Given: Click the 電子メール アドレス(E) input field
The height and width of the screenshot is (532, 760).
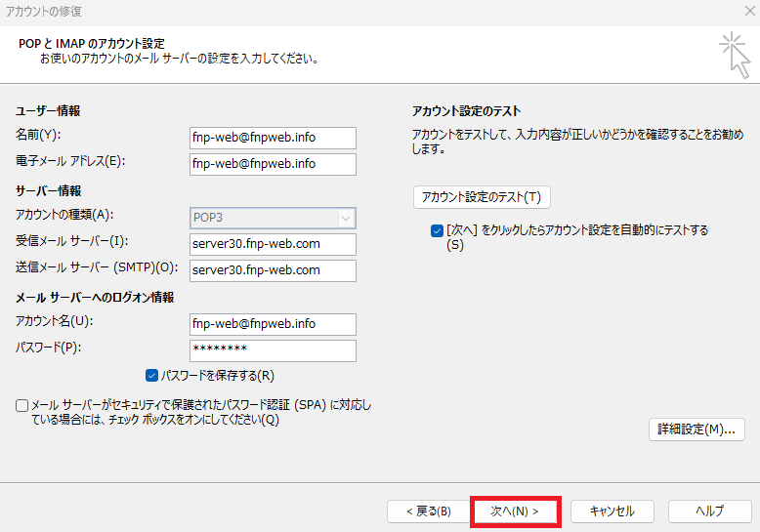Looking at the screenshot, I should [273, 164].
